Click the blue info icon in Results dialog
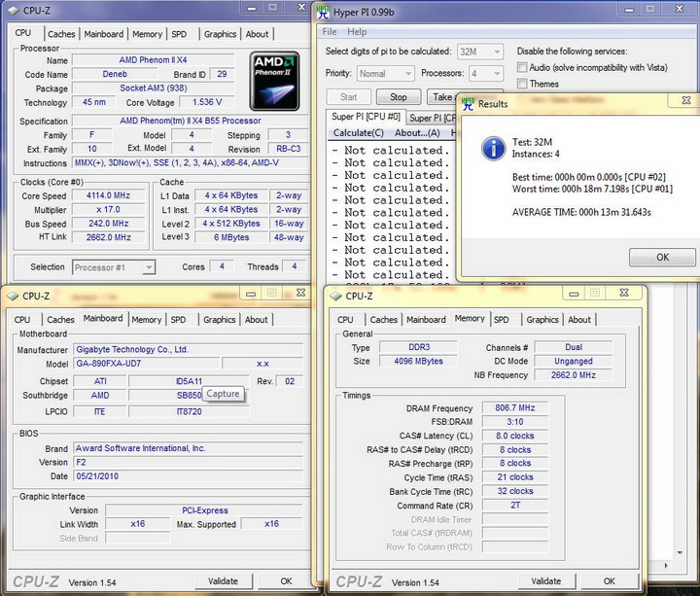This screenshot has width=700, height=596. 493,148
